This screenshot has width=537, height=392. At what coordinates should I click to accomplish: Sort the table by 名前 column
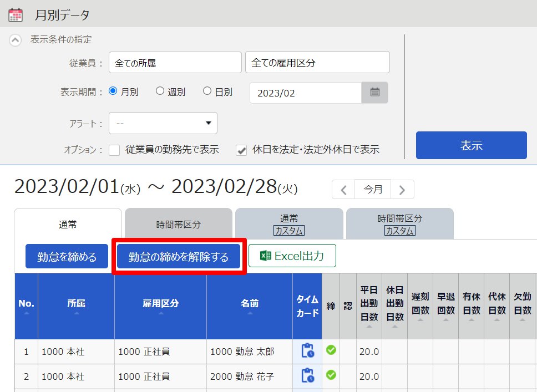click(250, 306)
